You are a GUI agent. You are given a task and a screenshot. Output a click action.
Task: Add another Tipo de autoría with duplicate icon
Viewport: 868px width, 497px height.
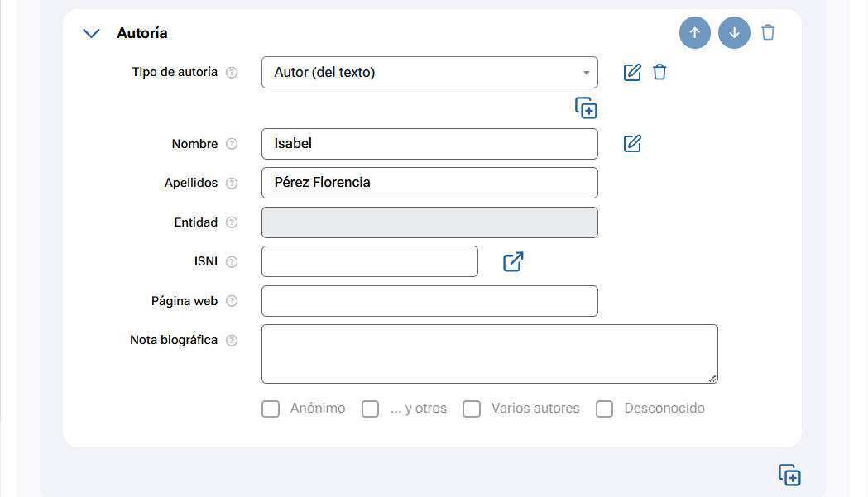[x=586, y=108]
